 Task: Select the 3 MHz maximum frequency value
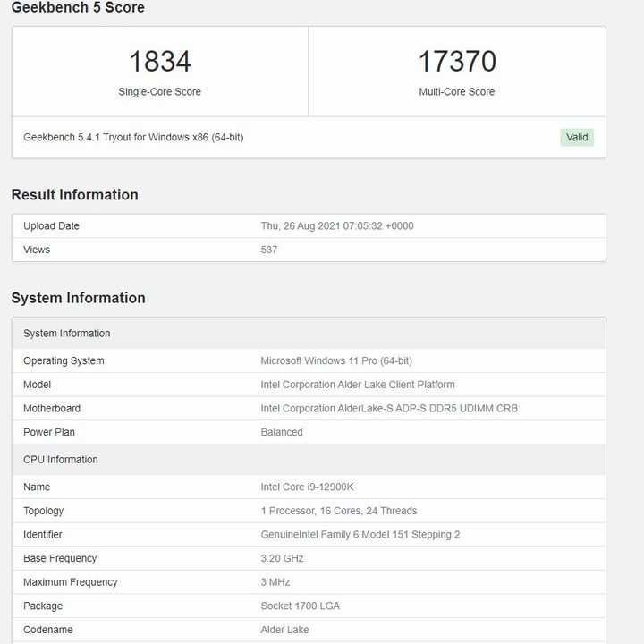275,582
